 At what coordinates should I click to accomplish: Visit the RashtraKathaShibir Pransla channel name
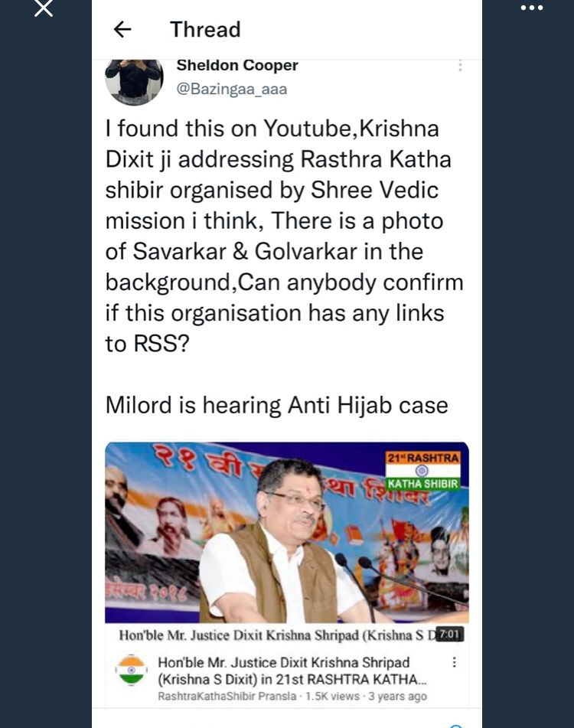pos(227,697)
